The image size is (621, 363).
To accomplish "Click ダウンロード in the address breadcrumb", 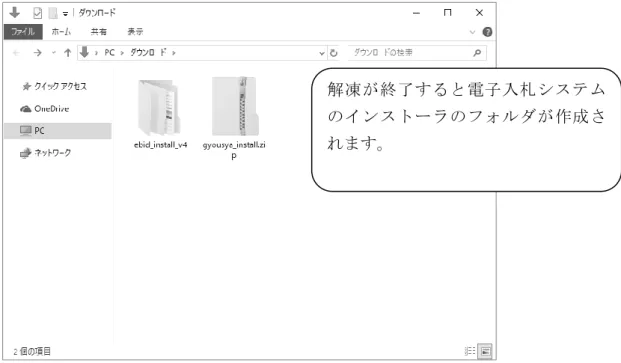I will tap(148, 53).
